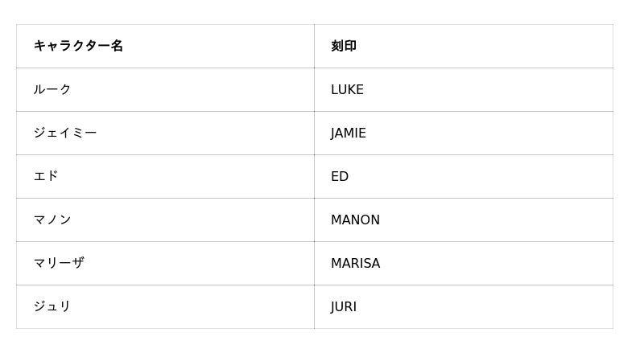Image resolution: width=644 pixels, height=353 pixels.
Task: Choose the table row for マノン
Action: [x=314, y=220]
